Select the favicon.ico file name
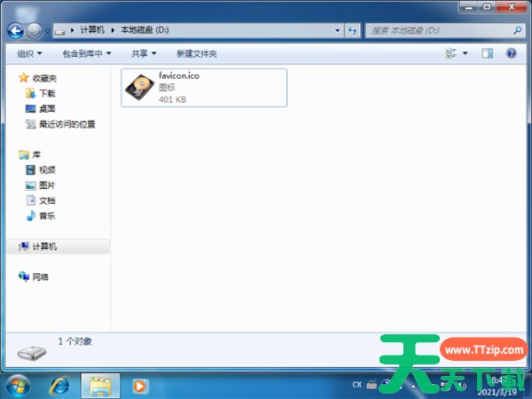The image size is (532, 399). (179, 75)
